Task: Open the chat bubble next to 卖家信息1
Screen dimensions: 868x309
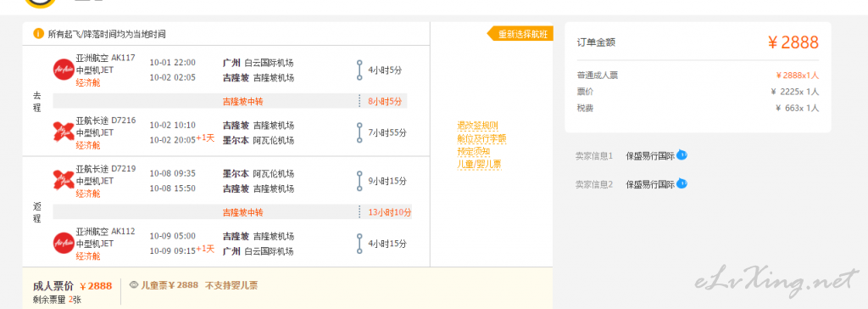Action: pos(682,155)
